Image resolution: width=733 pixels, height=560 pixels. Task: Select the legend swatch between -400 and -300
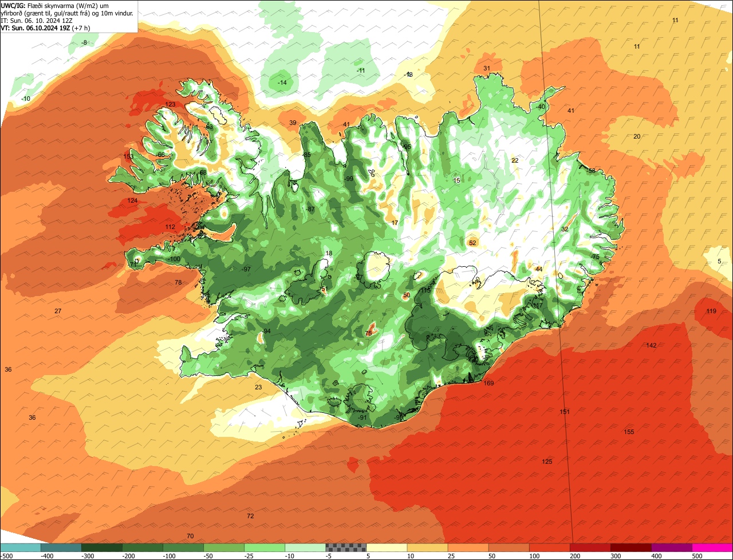[61, 547]
